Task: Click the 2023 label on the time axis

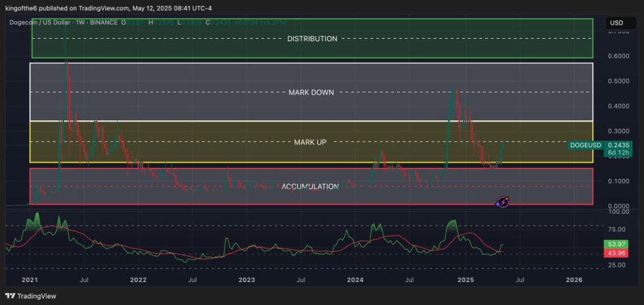Action: point(246,280)
